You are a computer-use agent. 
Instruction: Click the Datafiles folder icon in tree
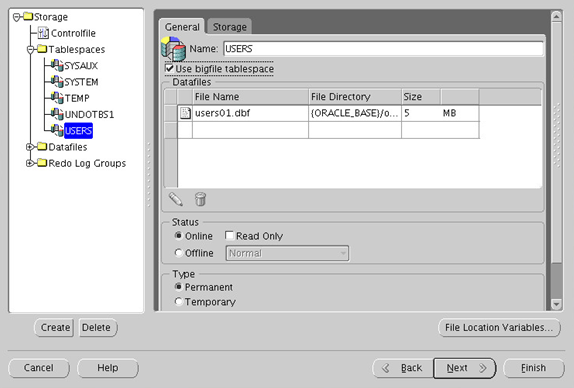(42, 146)
